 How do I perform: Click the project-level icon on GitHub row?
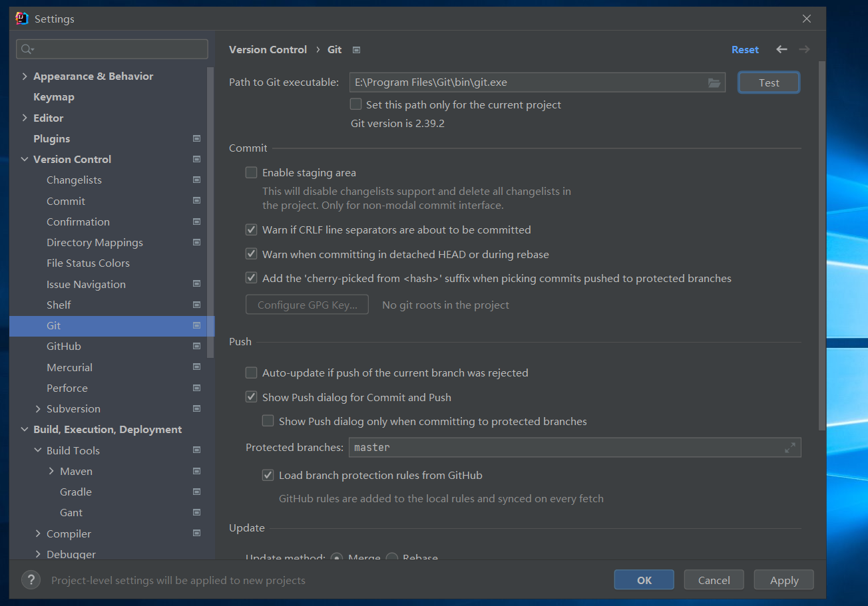click(x=196, y=346)
